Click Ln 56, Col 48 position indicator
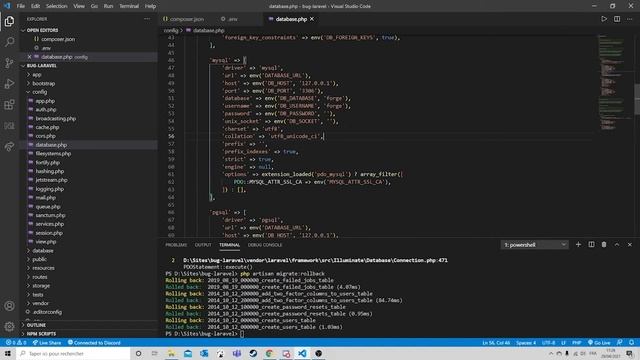Image resolution: width=640 pixels, height=360 pixels. [496, 342]
